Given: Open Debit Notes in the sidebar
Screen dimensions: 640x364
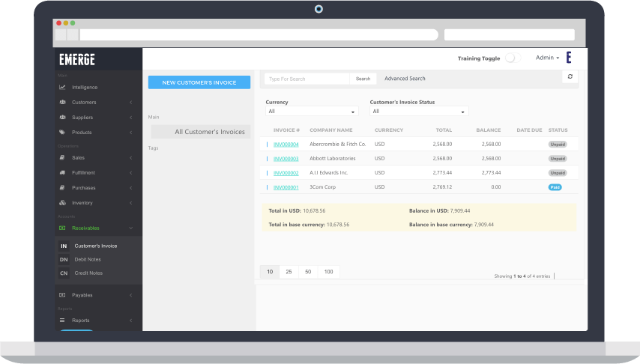Looking at the screenshot, I should point(88,259).
